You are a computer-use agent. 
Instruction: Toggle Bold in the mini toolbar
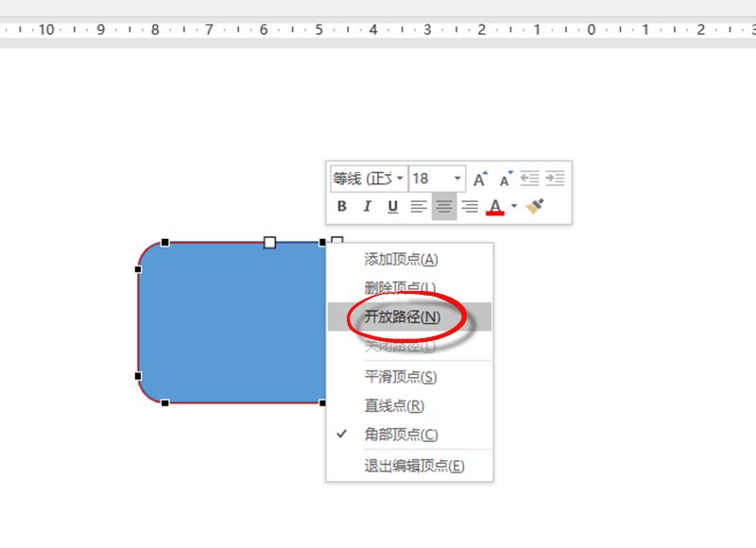coord(342,206)
